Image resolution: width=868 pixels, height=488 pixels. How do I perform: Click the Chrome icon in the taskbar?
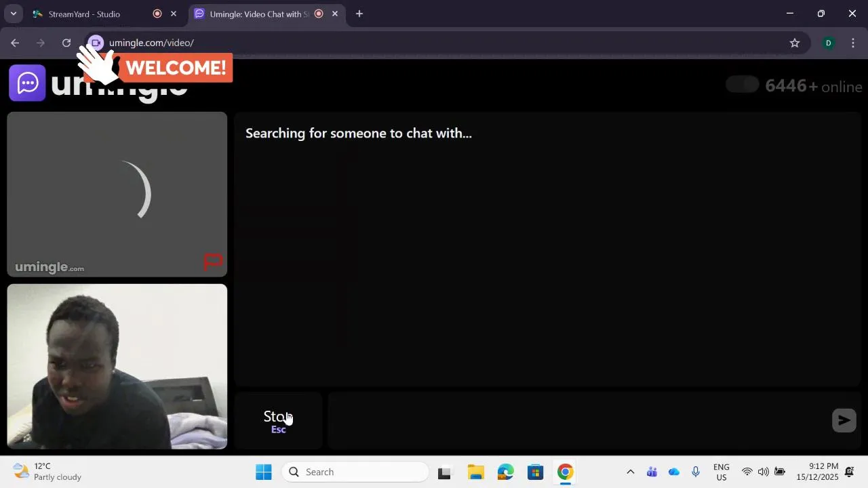point(565,472)
